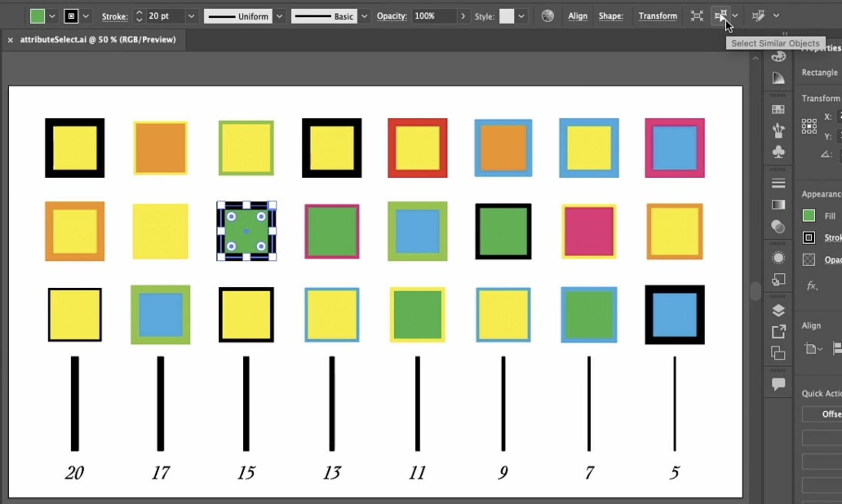Open the Gradient panel icon
Screen dimensions: 842x504
point(778,205)
